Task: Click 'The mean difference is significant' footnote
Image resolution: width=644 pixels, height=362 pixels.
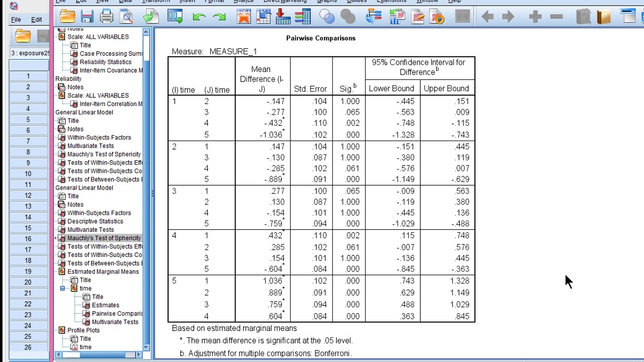Action: [x=266, y=340]
